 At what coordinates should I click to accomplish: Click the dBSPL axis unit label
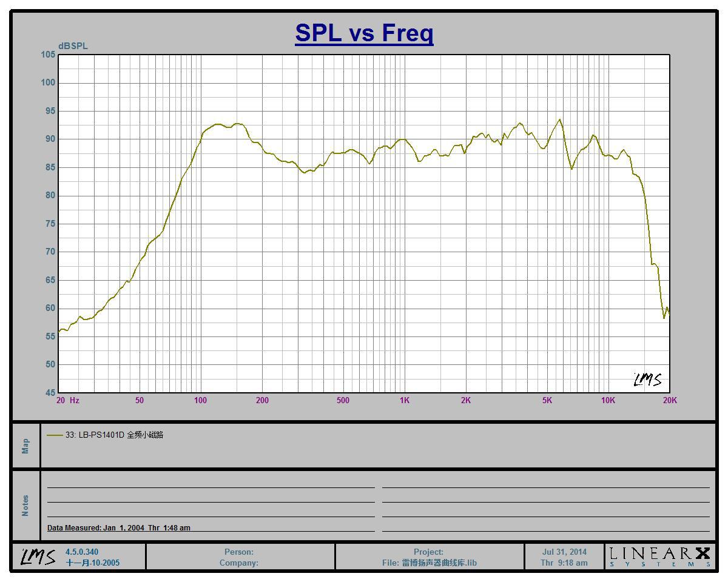click(73, 46)
